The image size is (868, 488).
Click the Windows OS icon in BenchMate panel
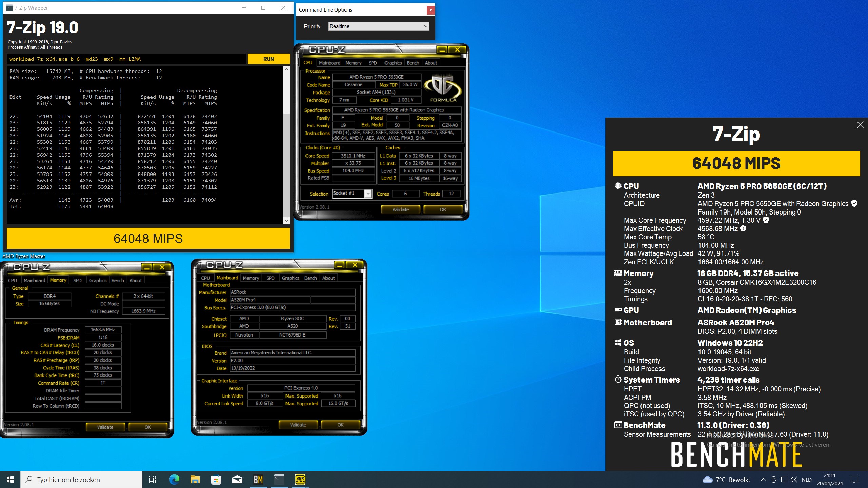(x=618, y=343)
